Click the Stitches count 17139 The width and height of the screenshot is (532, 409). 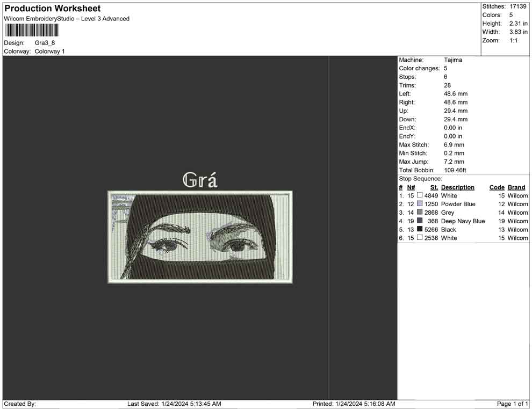pos(518,6)
